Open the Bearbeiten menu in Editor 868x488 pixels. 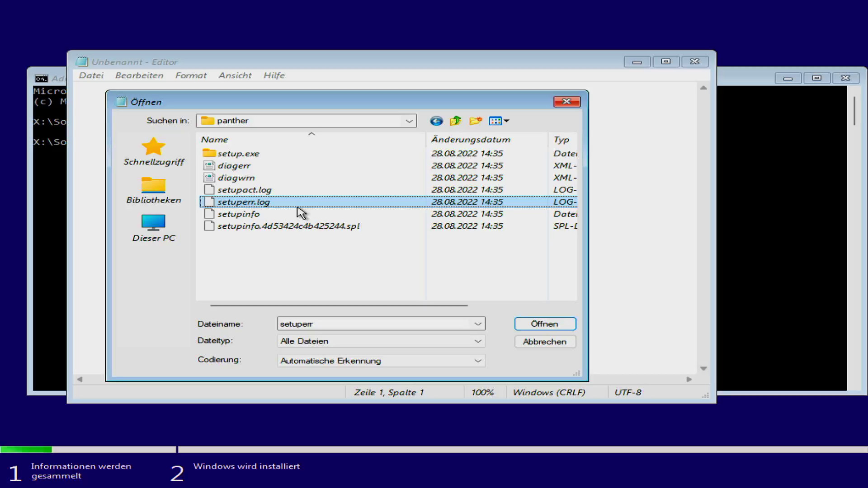pyautogui.click(x=139, y=75)
